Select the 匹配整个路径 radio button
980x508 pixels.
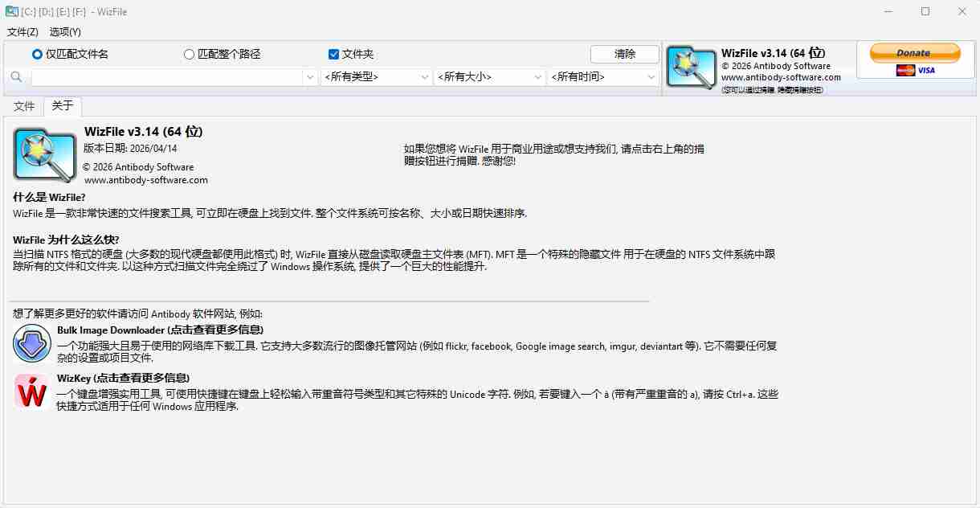190,55
